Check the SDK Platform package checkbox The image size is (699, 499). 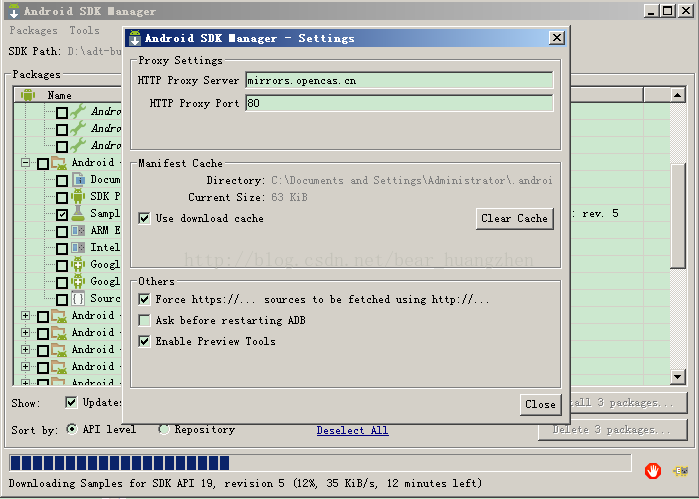(x=62, y=197)
